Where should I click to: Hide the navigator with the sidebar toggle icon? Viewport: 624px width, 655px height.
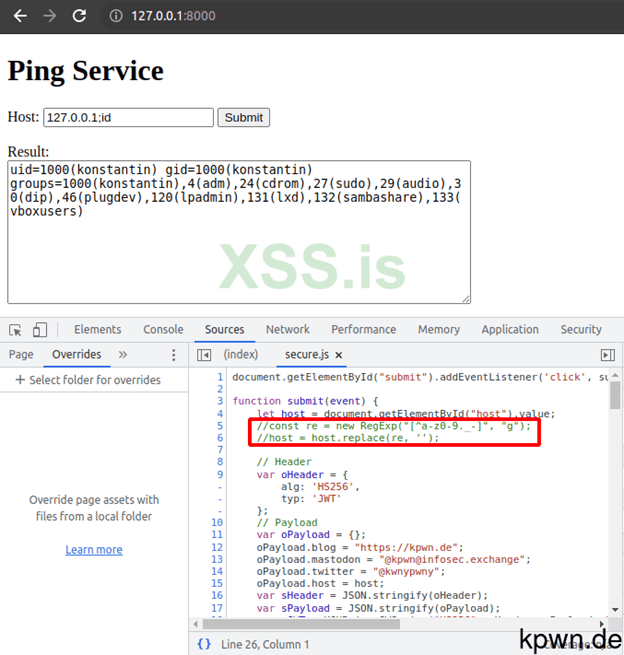tap(204, 355)
